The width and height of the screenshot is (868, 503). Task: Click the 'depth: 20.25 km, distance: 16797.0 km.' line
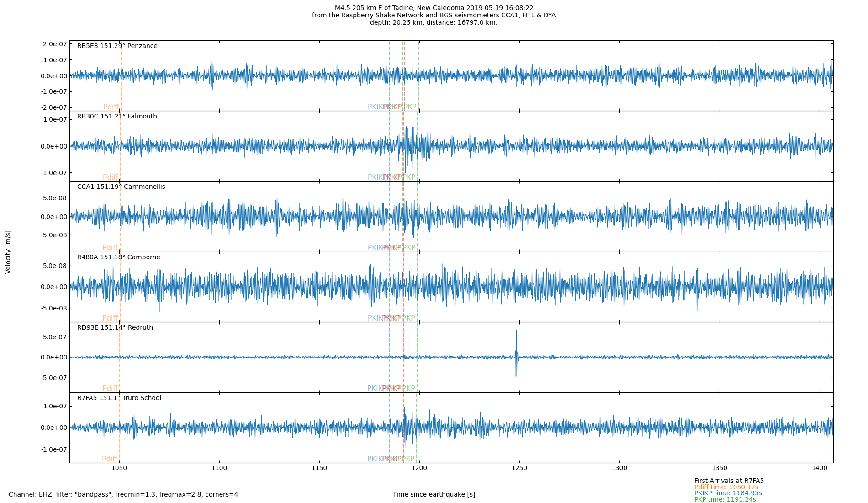click(434, 22)
